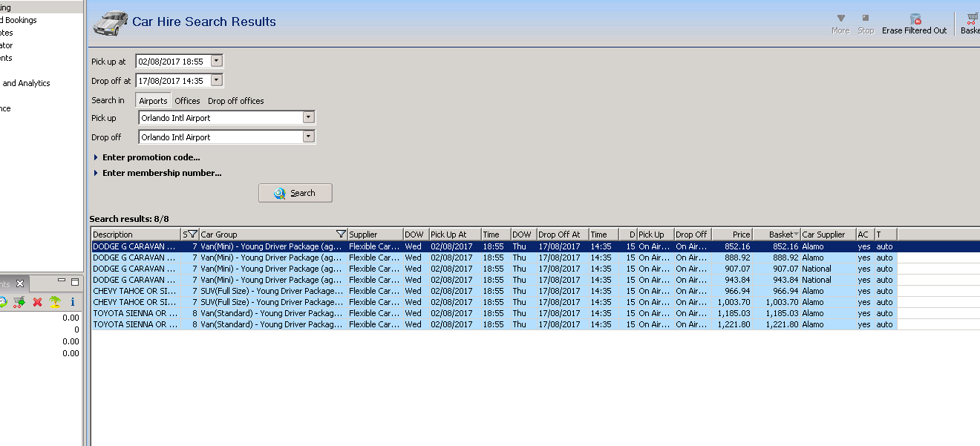Screen dimensions: 980x446
Task: Sort results by Price column header
Action: pos(732,235)
